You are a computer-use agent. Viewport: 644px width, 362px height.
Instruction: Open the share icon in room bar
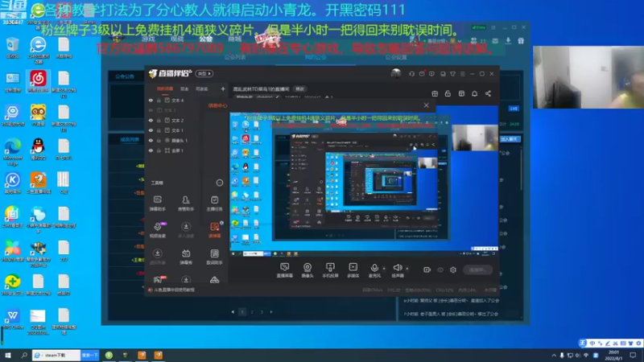pyautogui.click(x=488, y=93)
